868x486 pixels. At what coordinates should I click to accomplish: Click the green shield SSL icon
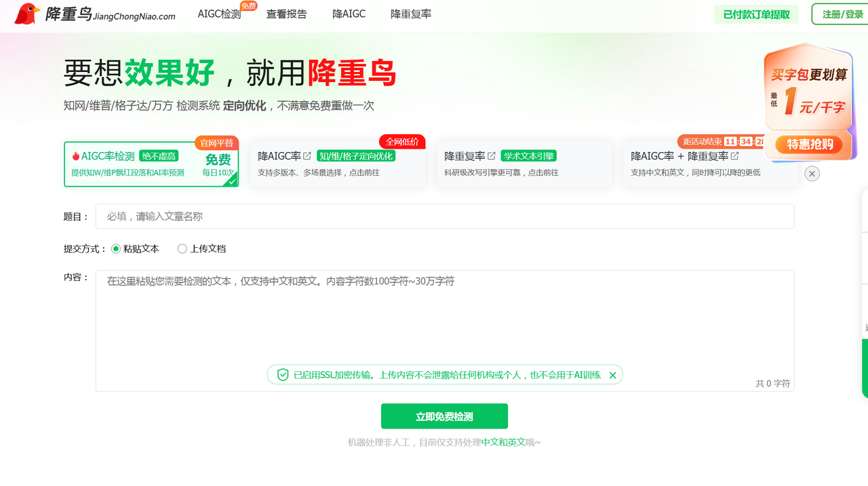283,375
